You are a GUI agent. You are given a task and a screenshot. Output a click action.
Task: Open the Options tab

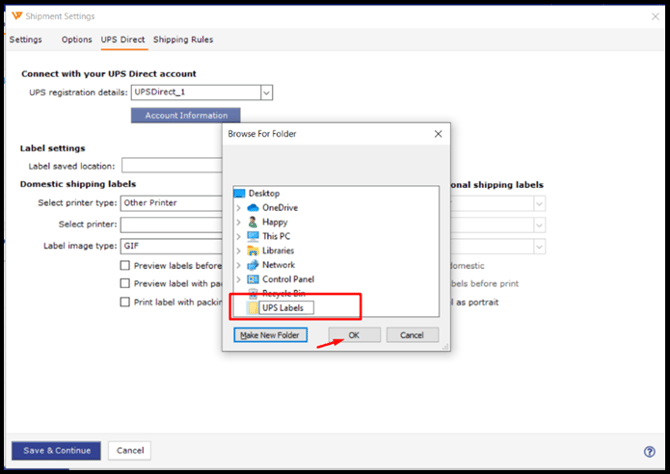[76, 39]
